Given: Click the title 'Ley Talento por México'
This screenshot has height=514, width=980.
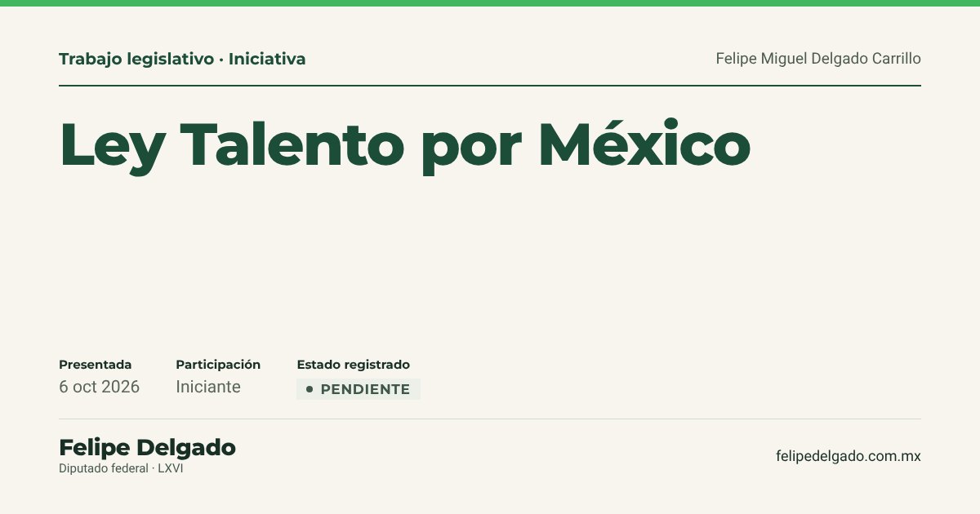Looking at the screenshot, I should (x=405, y=146).
